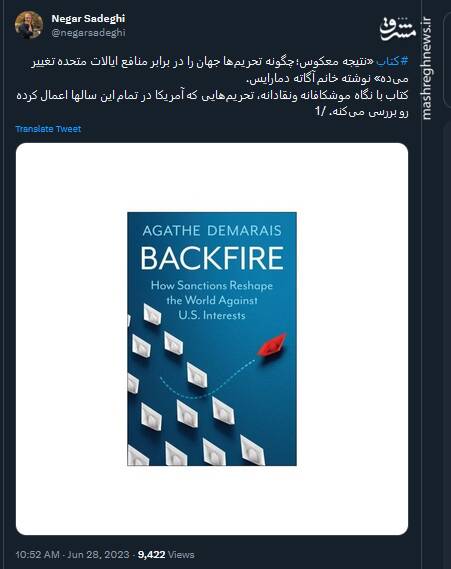Click the BACKFIRE title on the cover
This screenshot has width=451, height=569.
pos(212,258)
